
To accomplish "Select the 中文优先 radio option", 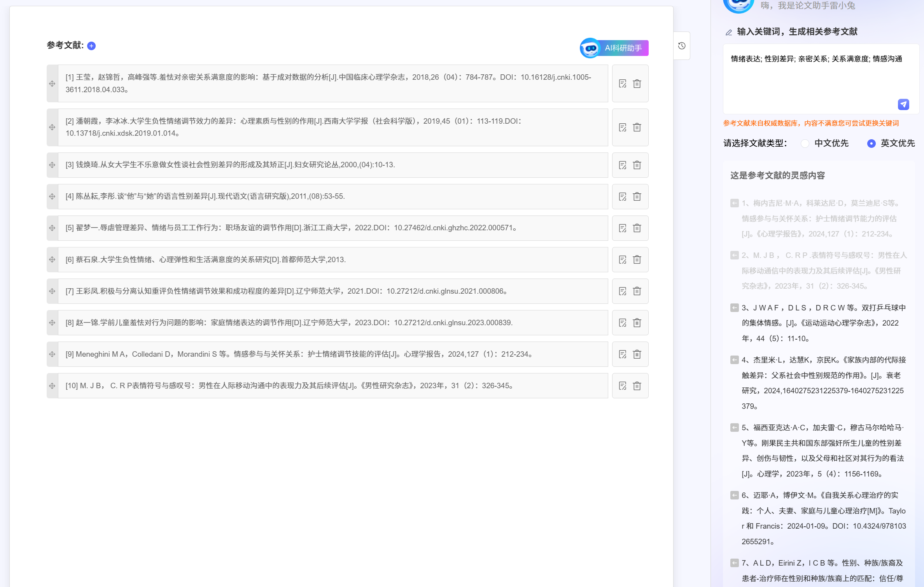I will tap(805, 144).
